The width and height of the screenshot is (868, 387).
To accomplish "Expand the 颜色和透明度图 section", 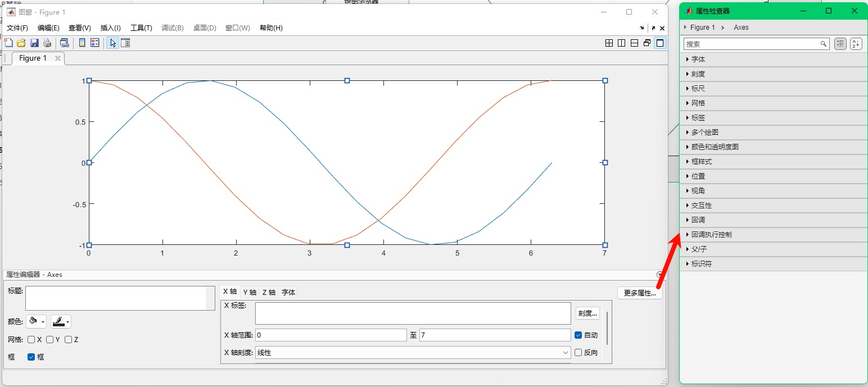I will coord(775,147).
